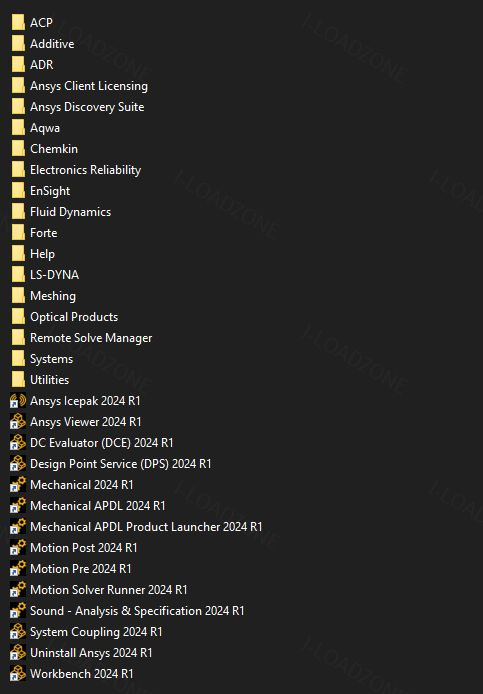Screen dimensions: 483x694
Task: Select the Electronics Reliability folder name
Action: coord(85,170)
